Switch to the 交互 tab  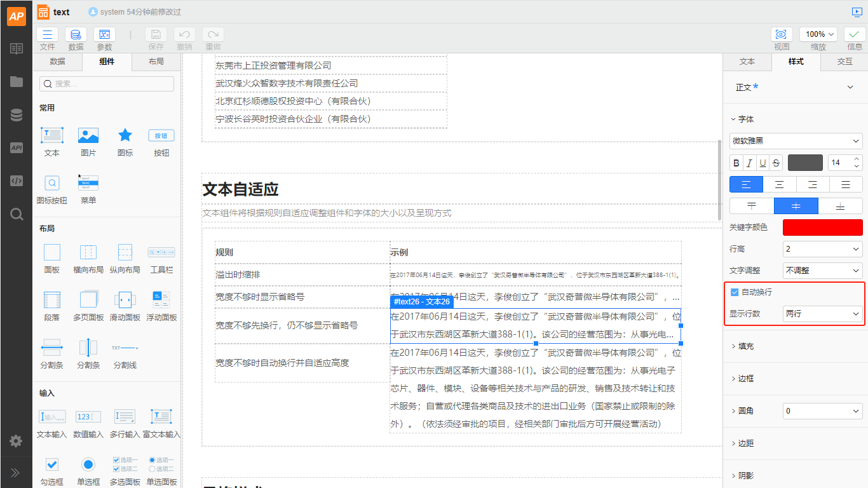pyautogui.click(x=845, y=62)
